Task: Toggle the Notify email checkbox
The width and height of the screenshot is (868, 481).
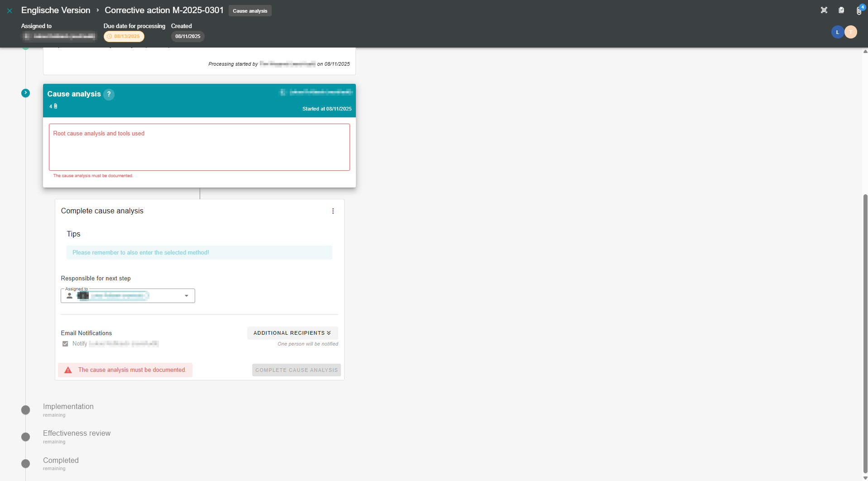Action: 65,344
